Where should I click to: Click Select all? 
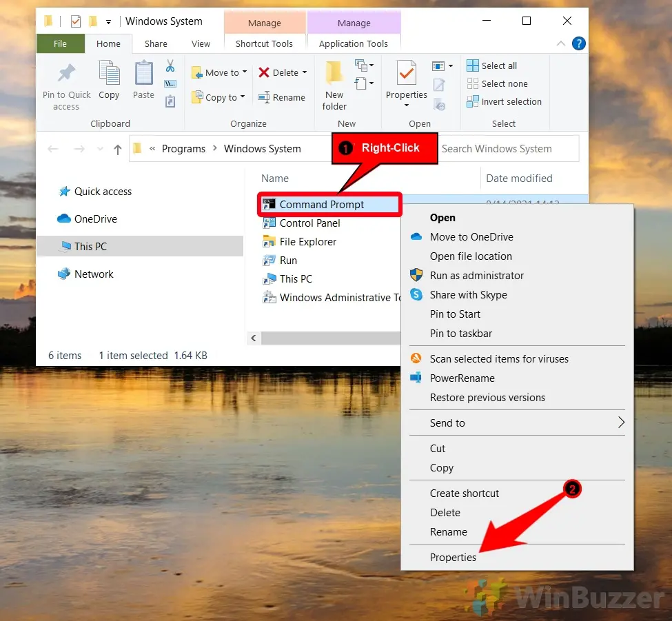point(492,65)
